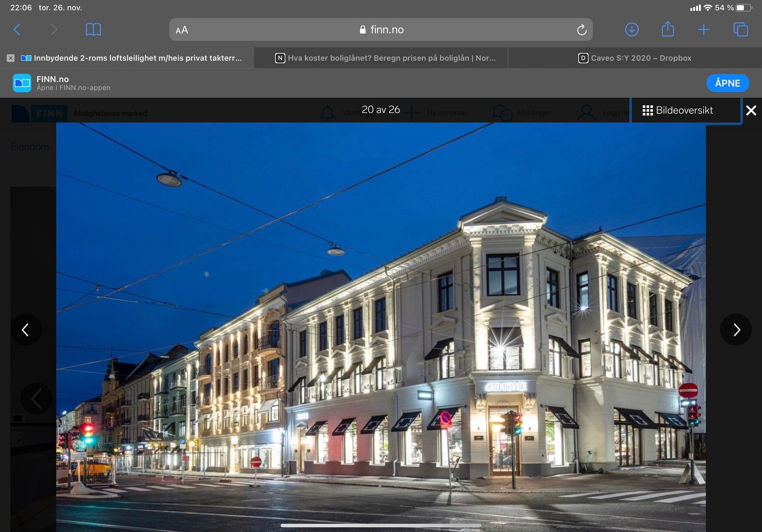The height and width of the screenshot is (532, 762).
Task: Show next photo with right arrow
Action: pyautogui.click(x=736, y=329)
